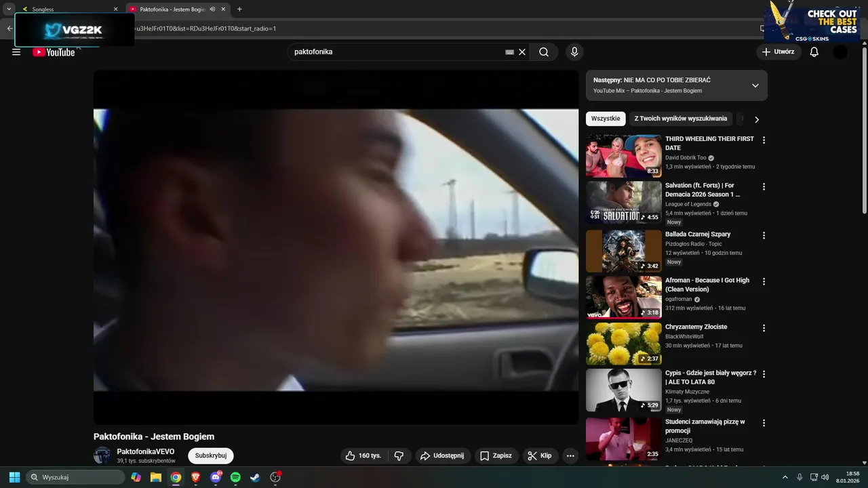
Task: Show more filter chips with right arrow
Action: (x=757, y=119)
